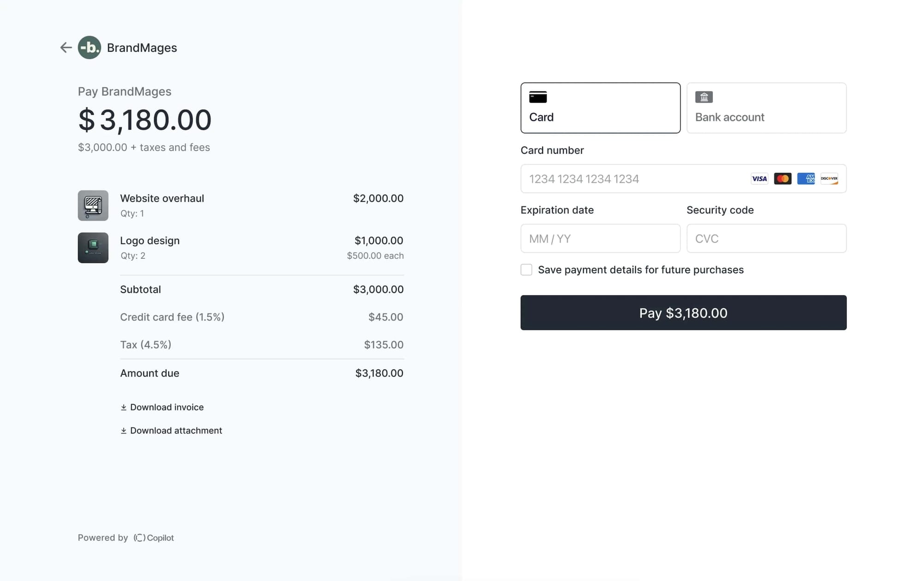This screenshot has height=581, width=924.
Task: Select the Card payment method tab
Action: (x=600, y=108)
